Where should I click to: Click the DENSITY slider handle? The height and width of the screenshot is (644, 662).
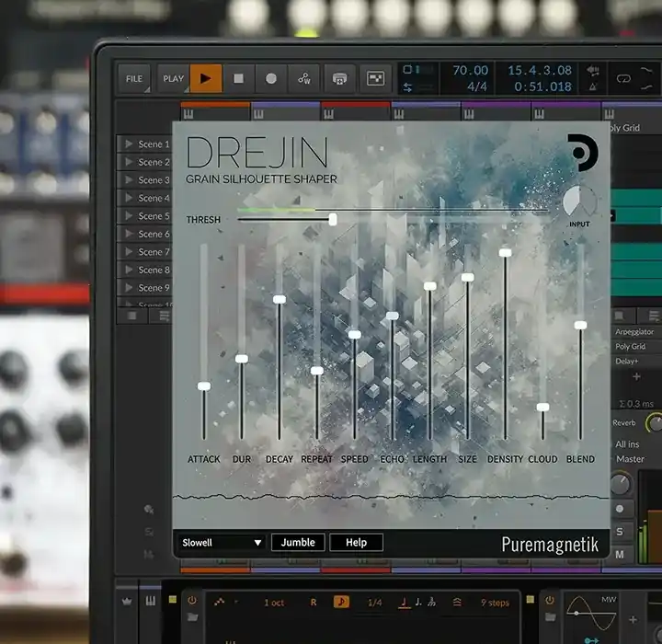[x=506, y=253]
